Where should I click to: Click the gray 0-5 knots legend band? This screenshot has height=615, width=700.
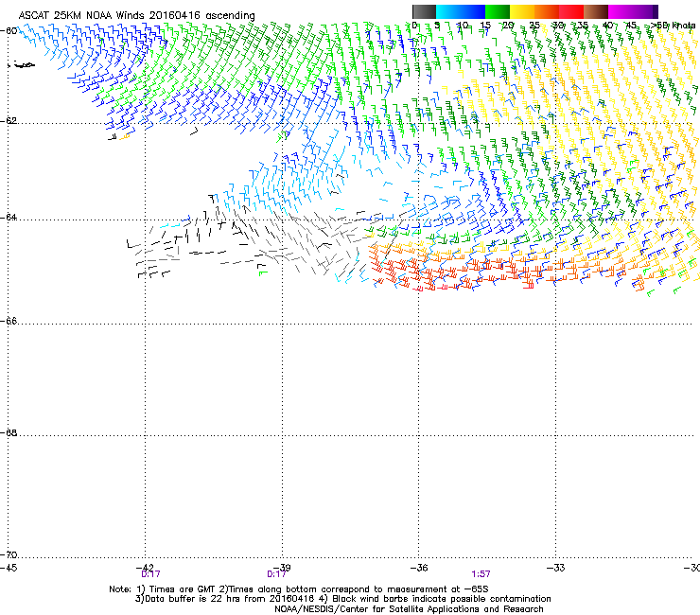424,11
